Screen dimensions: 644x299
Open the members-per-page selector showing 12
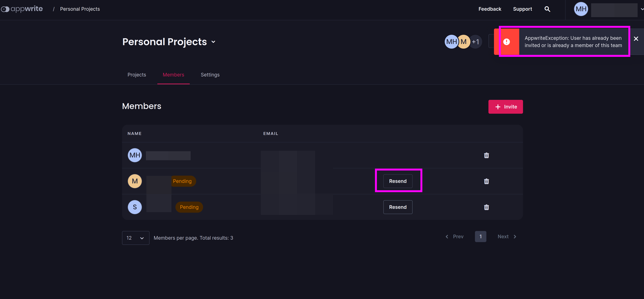click(x=136, y=238)
